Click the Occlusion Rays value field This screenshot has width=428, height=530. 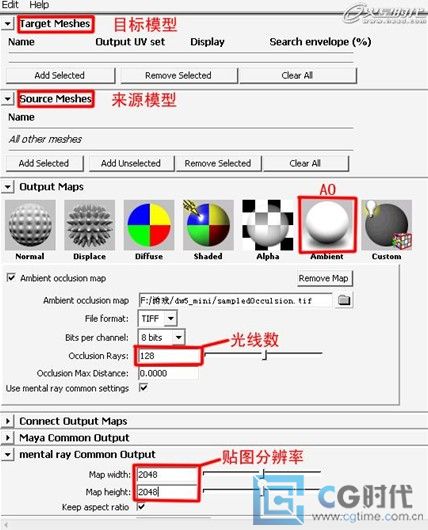(168, 356)
